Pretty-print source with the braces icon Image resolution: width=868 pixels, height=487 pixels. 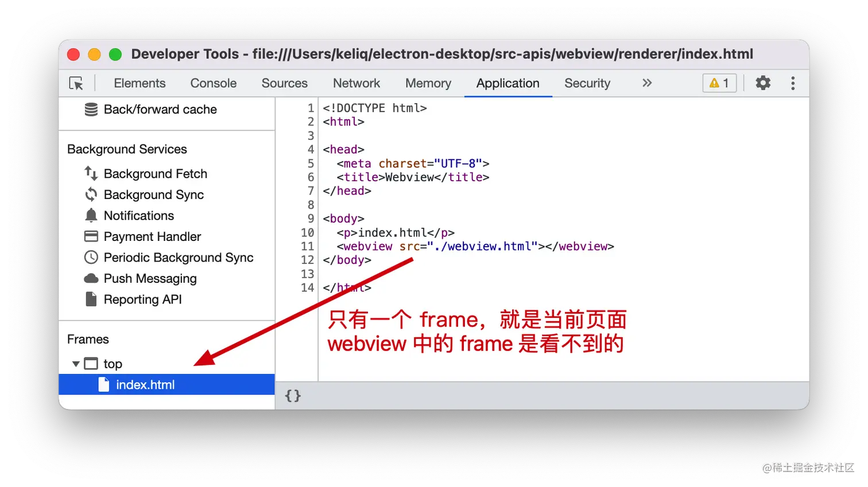point(293,396)
